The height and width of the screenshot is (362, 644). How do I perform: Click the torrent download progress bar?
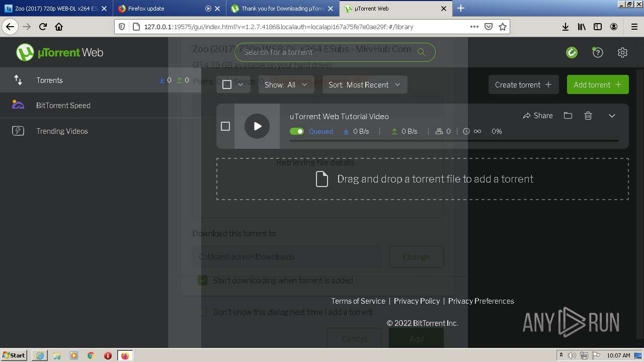(454, 141)
